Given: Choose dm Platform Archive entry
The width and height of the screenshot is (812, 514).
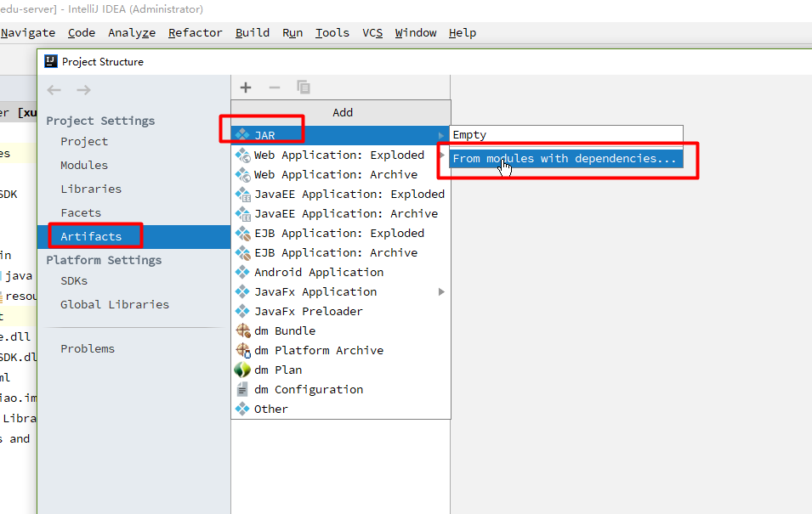Looking at the screenshot, I should [x=341, y=350].
